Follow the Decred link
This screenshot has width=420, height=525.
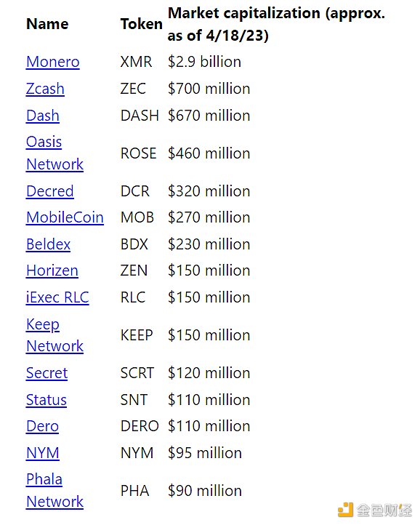50,191
